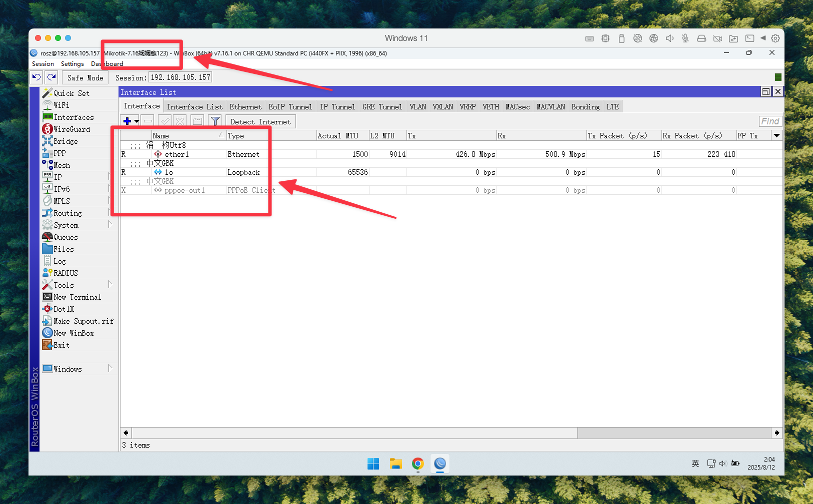Select the lo loopback row
Viewport: 813px width, 504px height.
coord(451,172)
